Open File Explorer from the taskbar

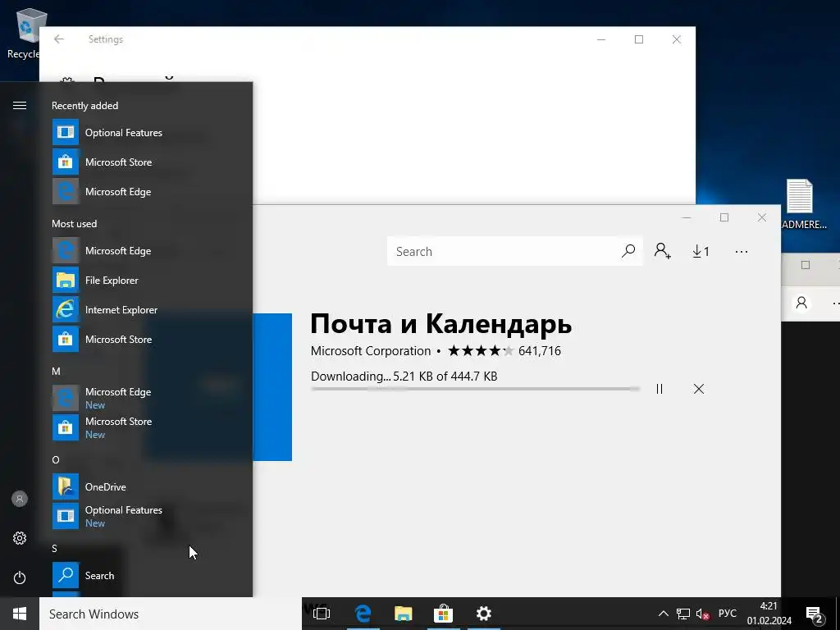[403, 614]
